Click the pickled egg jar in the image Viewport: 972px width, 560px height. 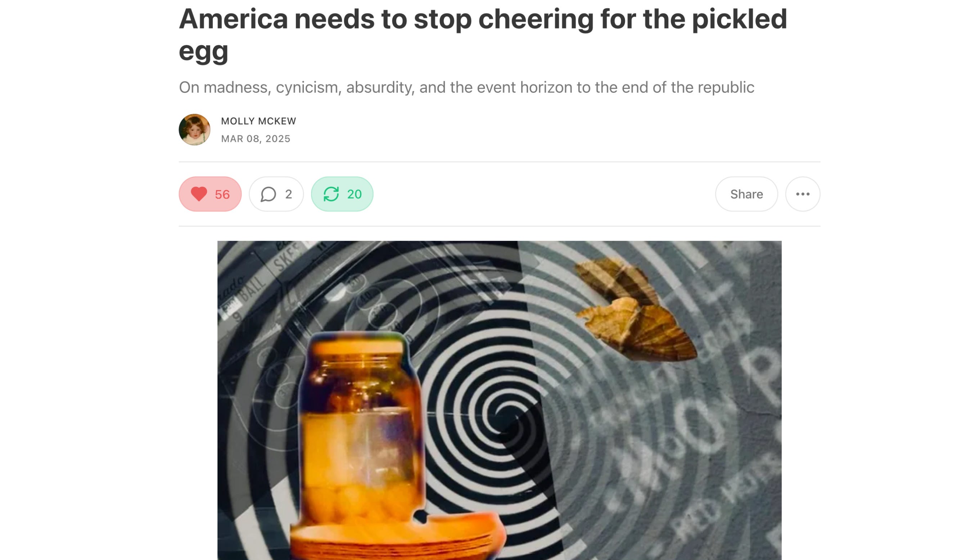tap(361, 427)
